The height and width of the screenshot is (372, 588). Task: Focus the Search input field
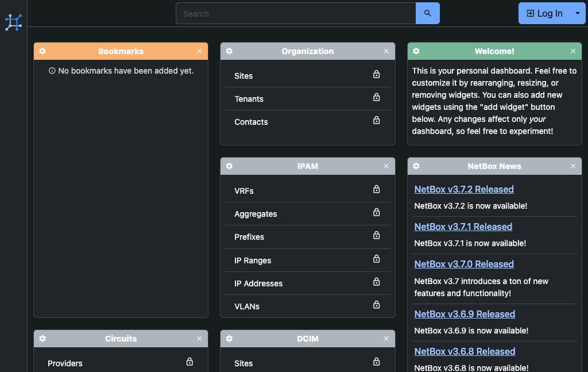pyautogui.click(x=296, y=14)
